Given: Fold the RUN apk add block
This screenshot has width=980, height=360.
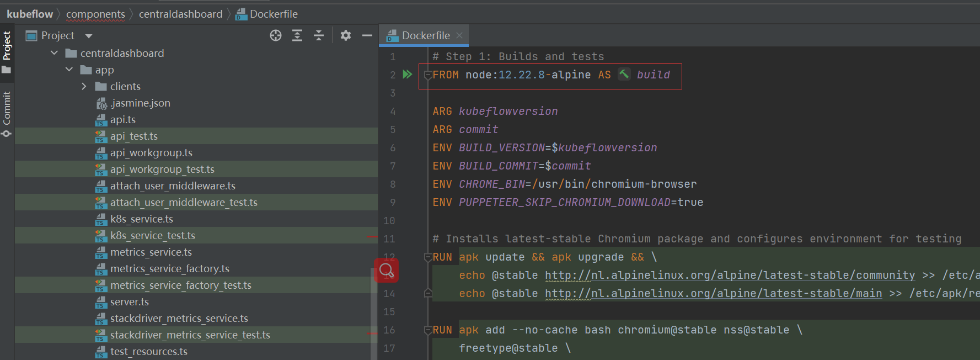Looking at the screenshot, I should (x=428, y=330).
